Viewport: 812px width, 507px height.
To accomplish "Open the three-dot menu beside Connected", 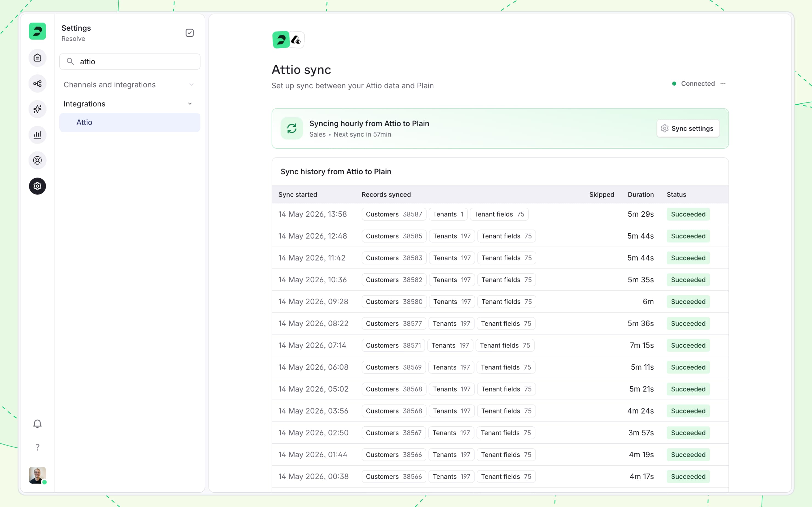I will click(723, 83).
